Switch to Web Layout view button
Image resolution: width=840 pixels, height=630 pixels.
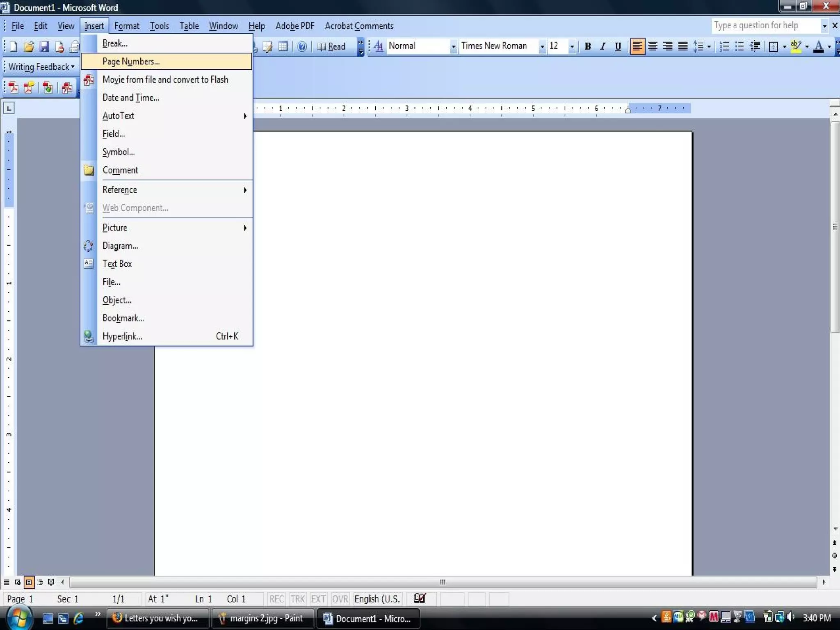(18, 582)
